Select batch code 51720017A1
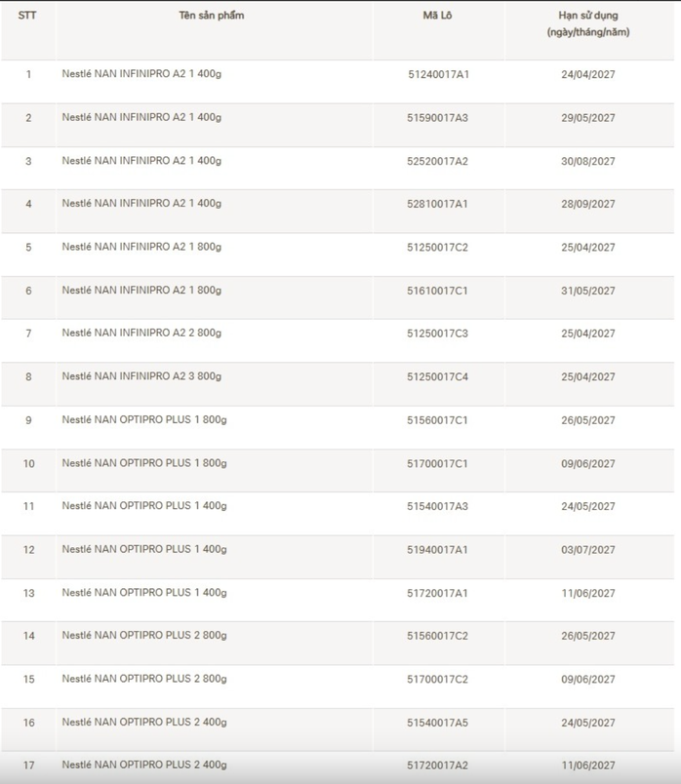This screenshot has width=681, height=784. [x=437, y=593]
